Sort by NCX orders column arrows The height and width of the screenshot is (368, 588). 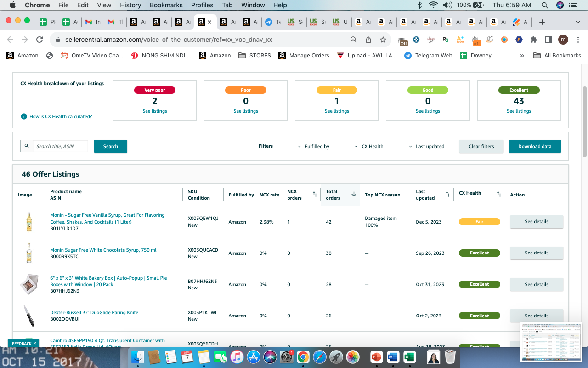pyautogui.click(x=315, y=194)
